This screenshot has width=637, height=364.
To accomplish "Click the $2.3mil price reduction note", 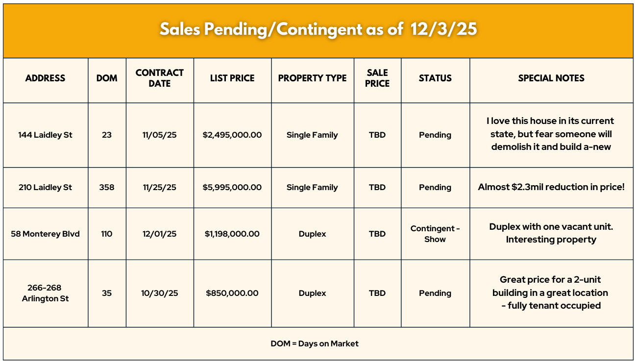I will coord(551,187).
